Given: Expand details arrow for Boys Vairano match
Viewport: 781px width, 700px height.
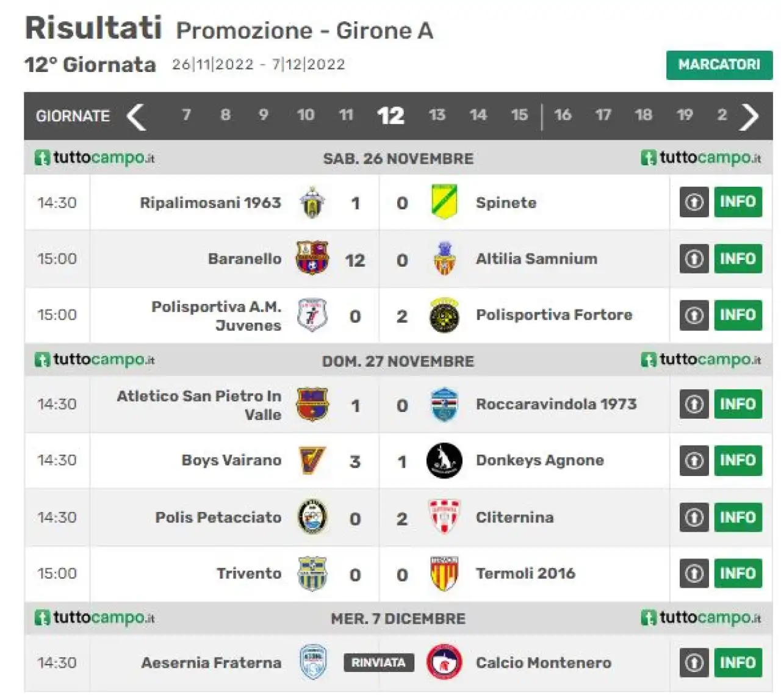Looking at the screenshot, I should (694, 460).
